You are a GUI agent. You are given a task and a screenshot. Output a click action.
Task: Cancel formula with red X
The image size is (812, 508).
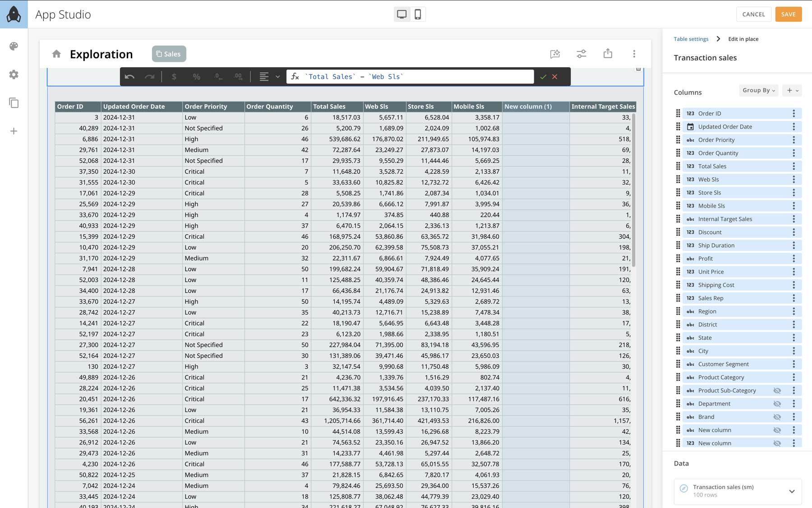click(555, 77)
